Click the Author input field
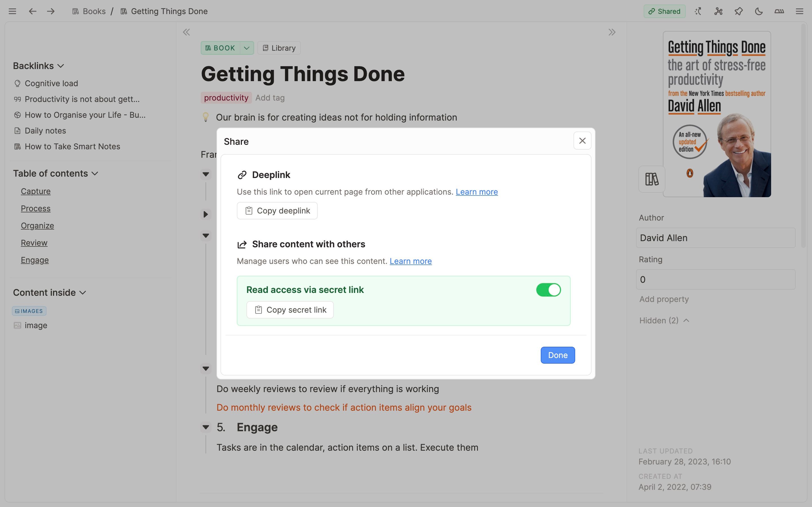Screen dimensions: 812x507 click(x=715, y=238)
